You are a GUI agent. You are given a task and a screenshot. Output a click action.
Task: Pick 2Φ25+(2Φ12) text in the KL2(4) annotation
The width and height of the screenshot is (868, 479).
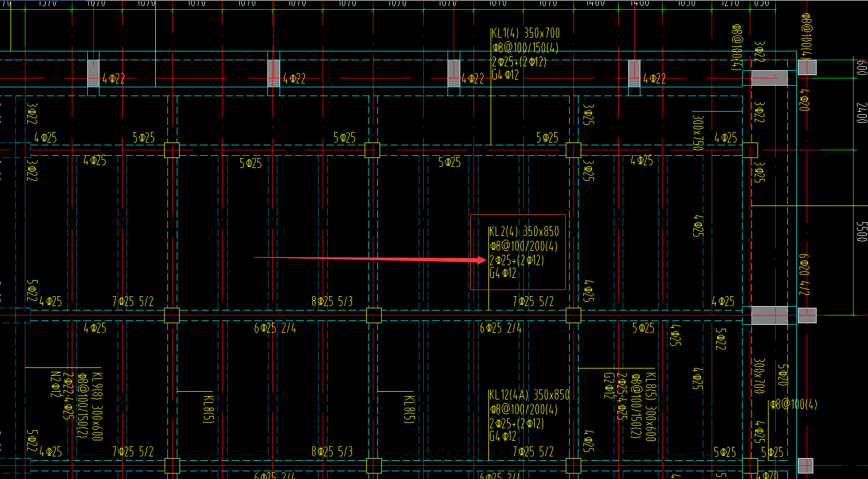click(517, 260)
